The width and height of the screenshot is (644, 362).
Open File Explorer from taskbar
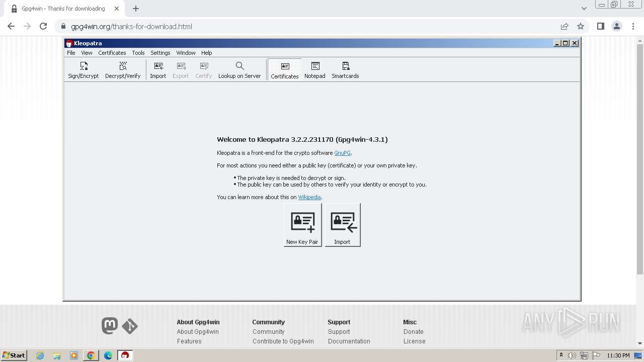point(57,355)
